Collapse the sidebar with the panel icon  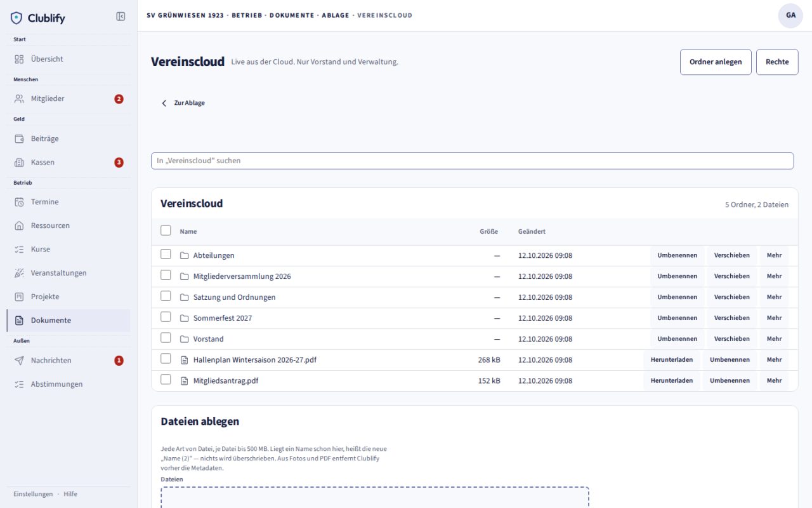click(x=121, y=17)
